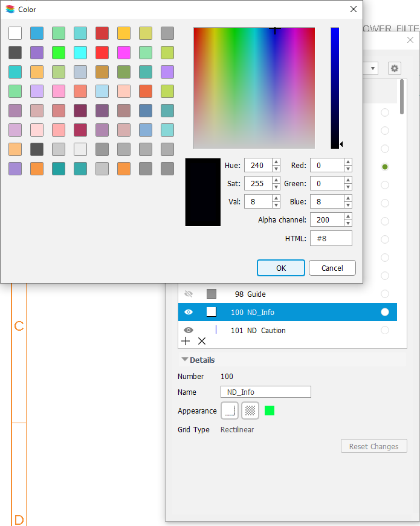Hide the ND_Info layer via its eye icon

point(189,312)
